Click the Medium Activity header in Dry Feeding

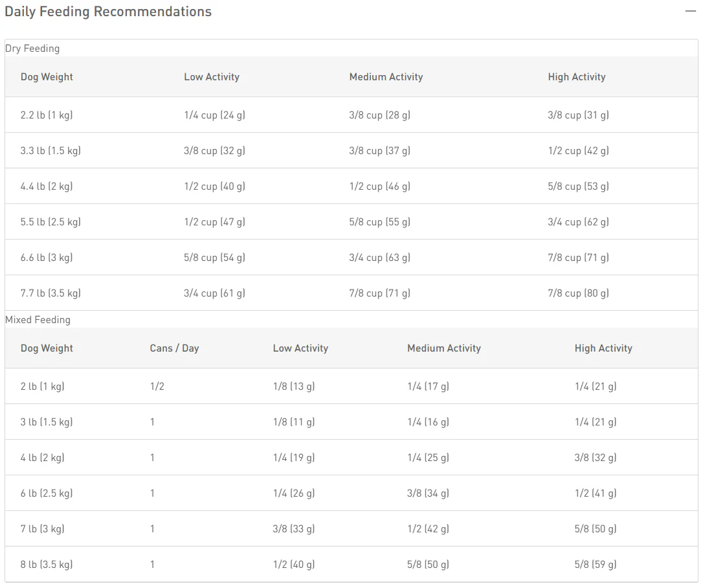[x=386, y=76]
